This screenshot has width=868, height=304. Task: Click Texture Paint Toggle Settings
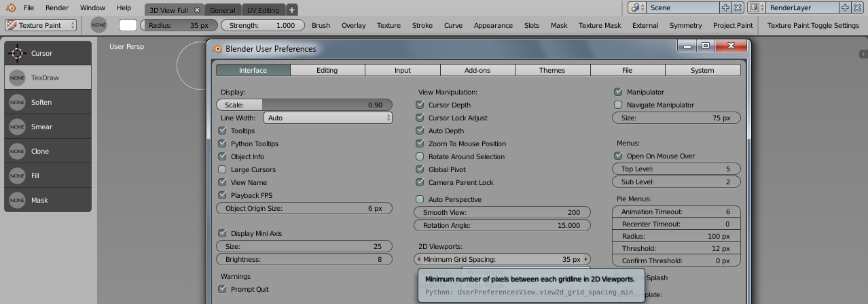click(x=813, y=25)
